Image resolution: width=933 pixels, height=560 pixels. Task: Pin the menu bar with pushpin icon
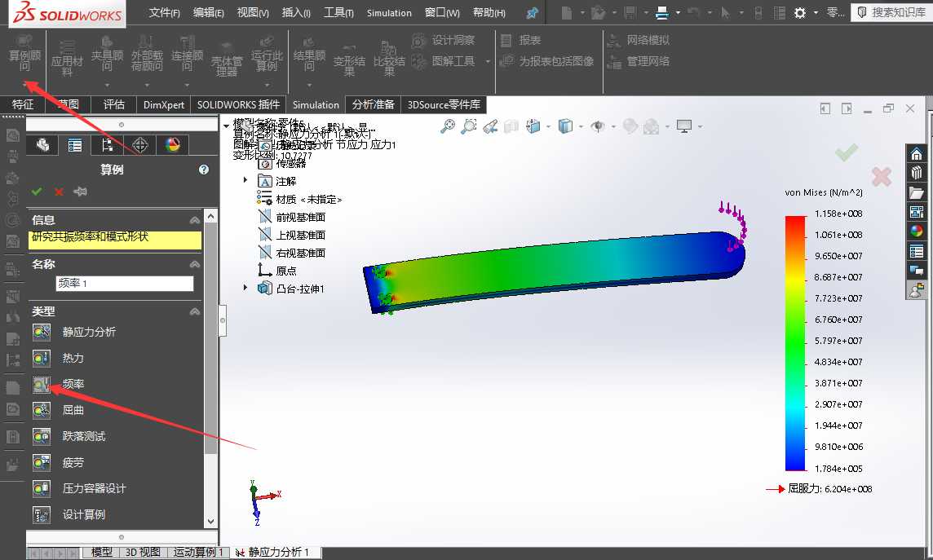tap(532, 13)
